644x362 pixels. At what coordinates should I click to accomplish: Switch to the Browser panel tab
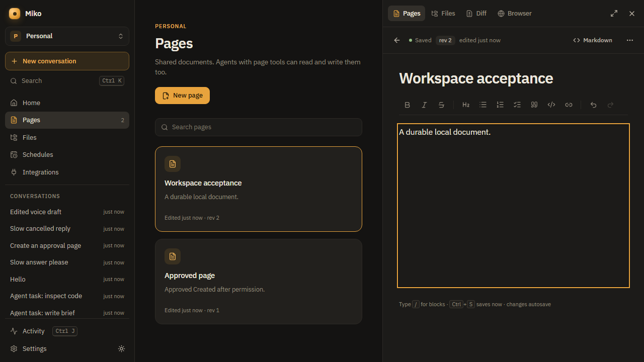515,14
